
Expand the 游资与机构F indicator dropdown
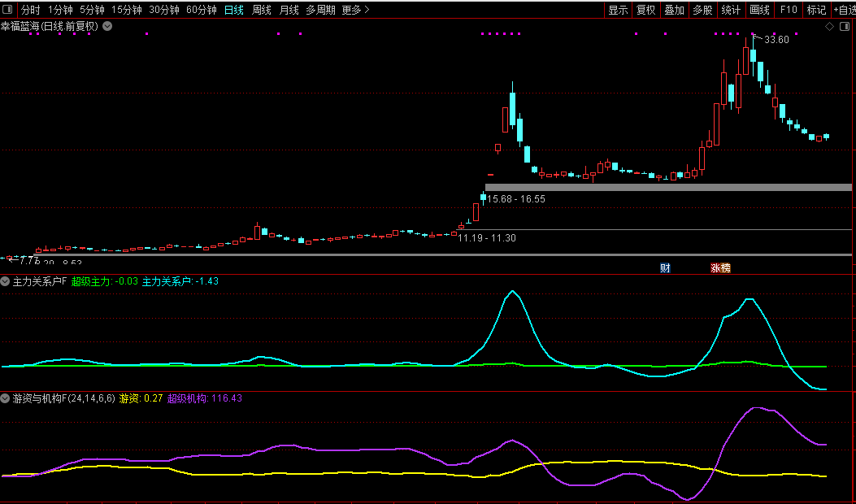(x=6, y=398)
